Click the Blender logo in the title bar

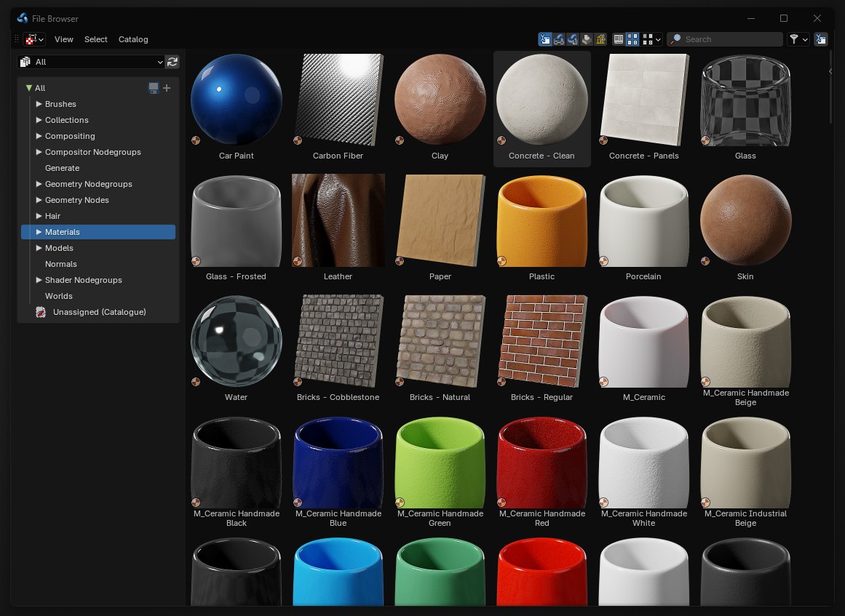[x=22, y=18]
